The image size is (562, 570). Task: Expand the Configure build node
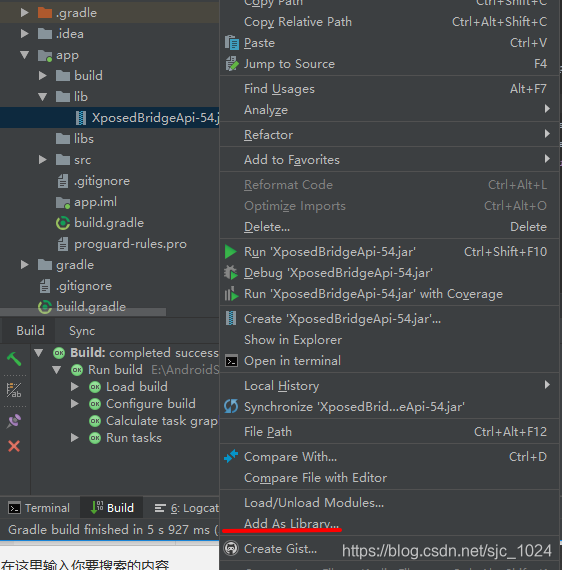[x=75, y=404]
